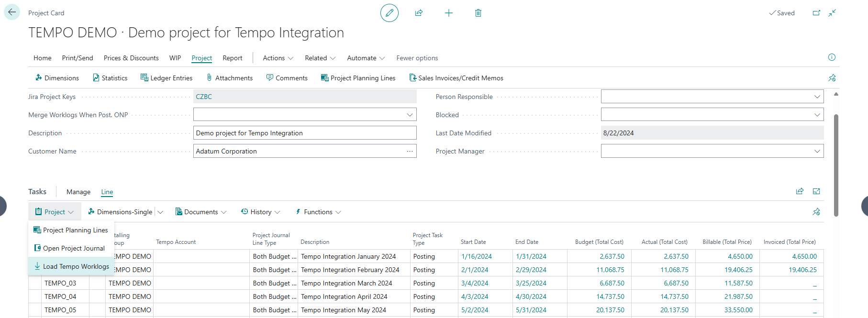Expand Tasks section to full view icon
Viewport: 868px width, 318px height.
816,191
